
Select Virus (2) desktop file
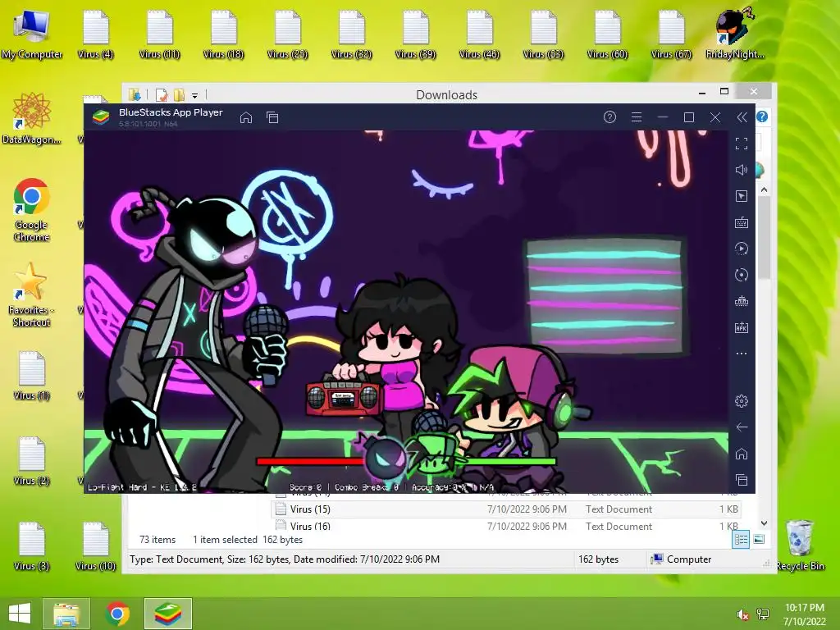[x=32, y=461]
